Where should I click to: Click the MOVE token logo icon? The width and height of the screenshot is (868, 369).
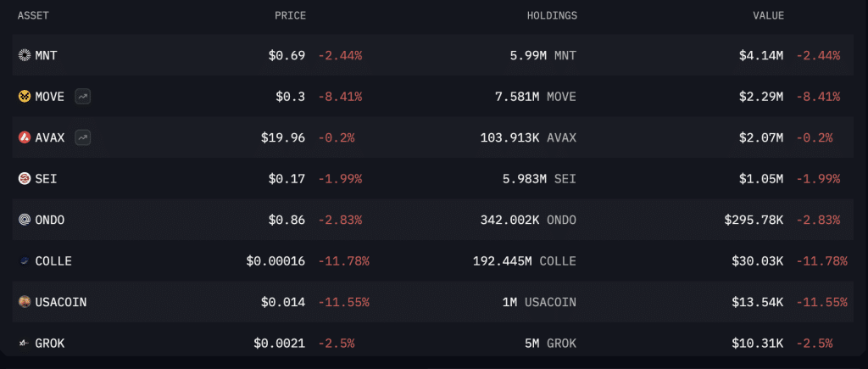click(x=25, y=97)
